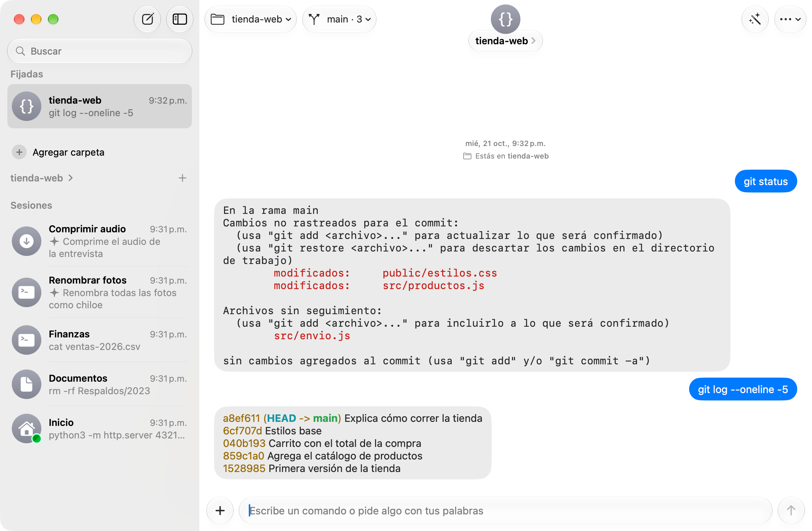Click the magnifier icon in search
Image resolution: width=812 pixels, height=531 pixels.
coord(21,51)
